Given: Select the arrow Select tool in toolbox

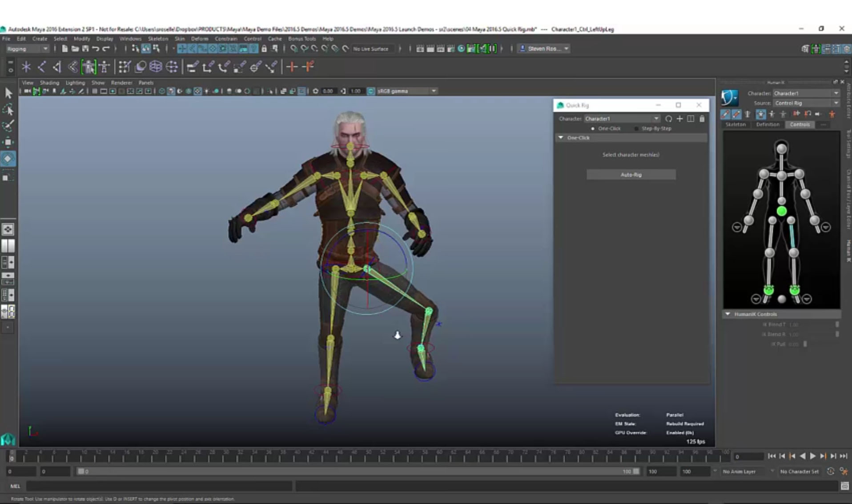Looking at the screenshot, I should pos(8,93).
